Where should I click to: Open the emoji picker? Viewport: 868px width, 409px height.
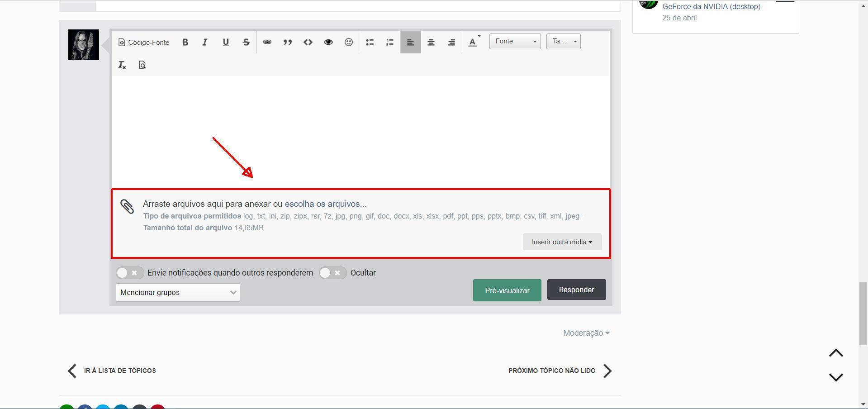click(349, 42)
